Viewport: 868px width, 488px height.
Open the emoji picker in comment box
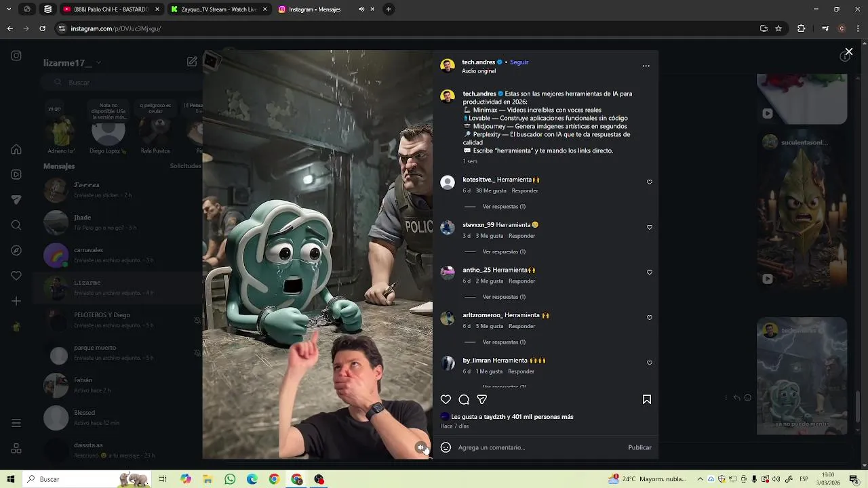446,447
